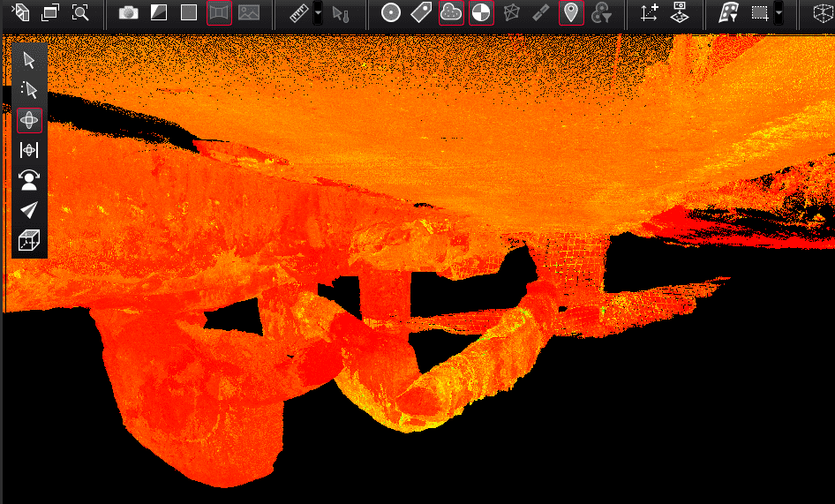This screenshot has width=835, height=504.
Task: Choose the orbit navigation mode
Action: point(29,120)
